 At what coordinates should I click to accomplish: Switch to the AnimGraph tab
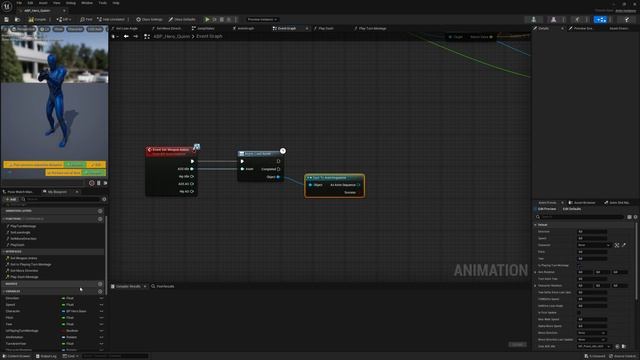(244, 29)
